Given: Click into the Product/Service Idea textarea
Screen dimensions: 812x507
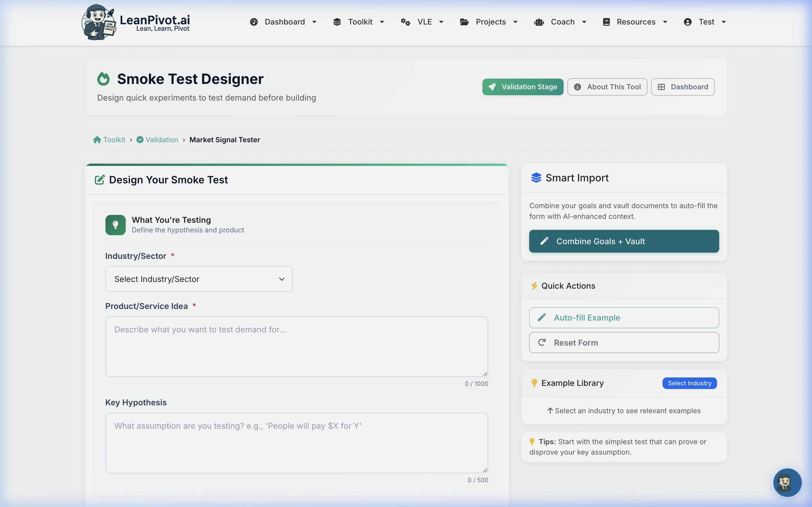Looking at the screenshot, I should point(297,346).
